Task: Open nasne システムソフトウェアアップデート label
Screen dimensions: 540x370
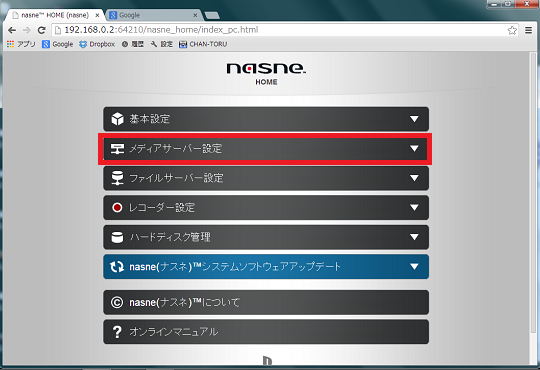Action: tap(235, 267)
